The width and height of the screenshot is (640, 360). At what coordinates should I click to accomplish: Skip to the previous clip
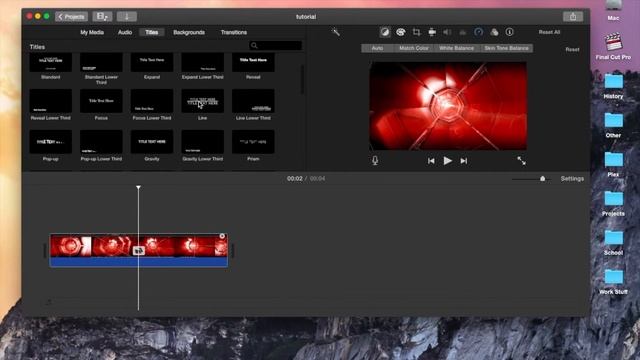pos(431,161)
